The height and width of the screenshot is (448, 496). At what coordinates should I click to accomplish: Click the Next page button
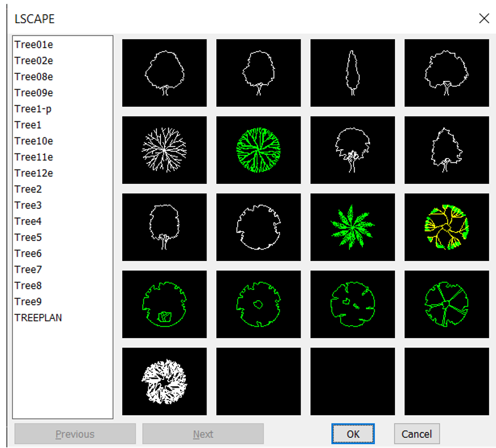click(x=203, y=434)
